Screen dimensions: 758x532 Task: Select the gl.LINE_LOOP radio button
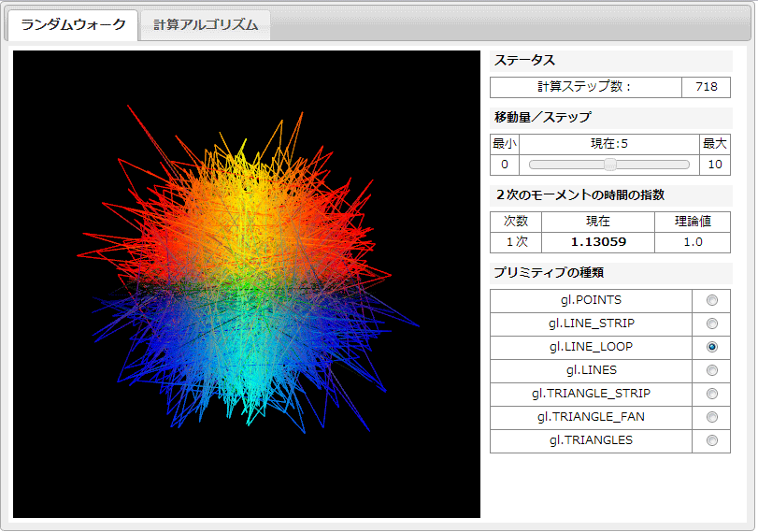[711, 347]
